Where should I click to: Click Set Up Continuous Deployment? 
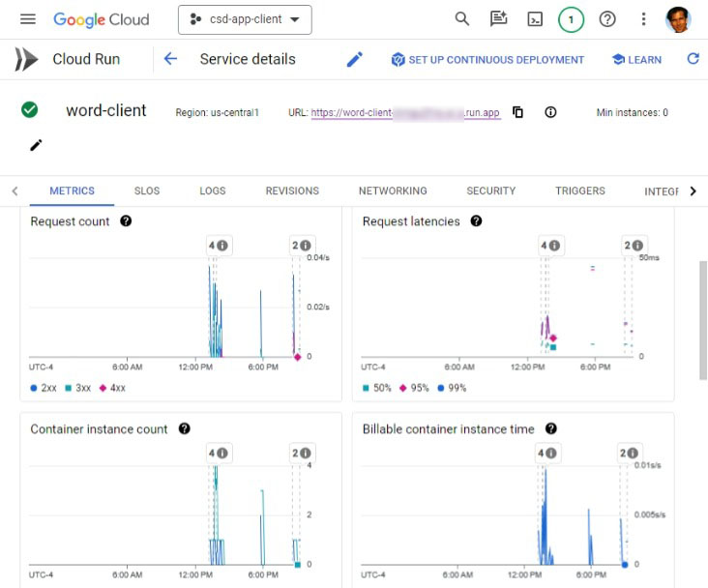tap(487, 60)
